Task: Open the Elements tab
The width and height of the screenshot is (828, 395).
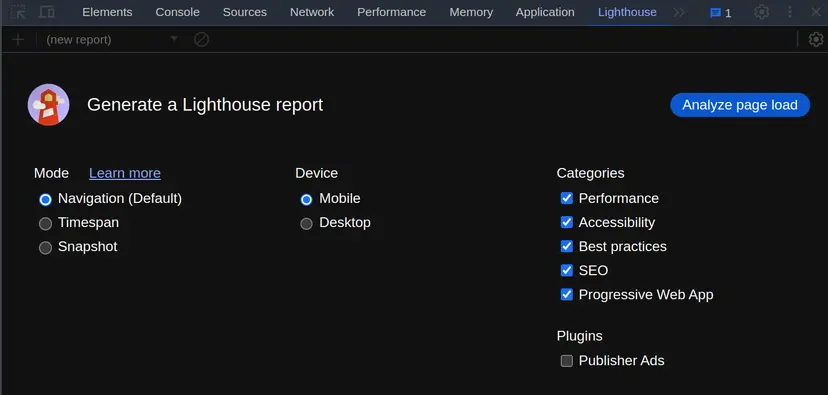Action: pos(107,12)
